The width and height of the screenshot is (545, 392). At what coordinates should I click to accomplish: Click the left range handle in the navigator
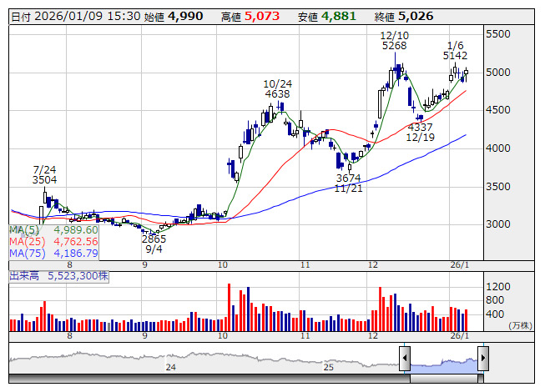405,359
